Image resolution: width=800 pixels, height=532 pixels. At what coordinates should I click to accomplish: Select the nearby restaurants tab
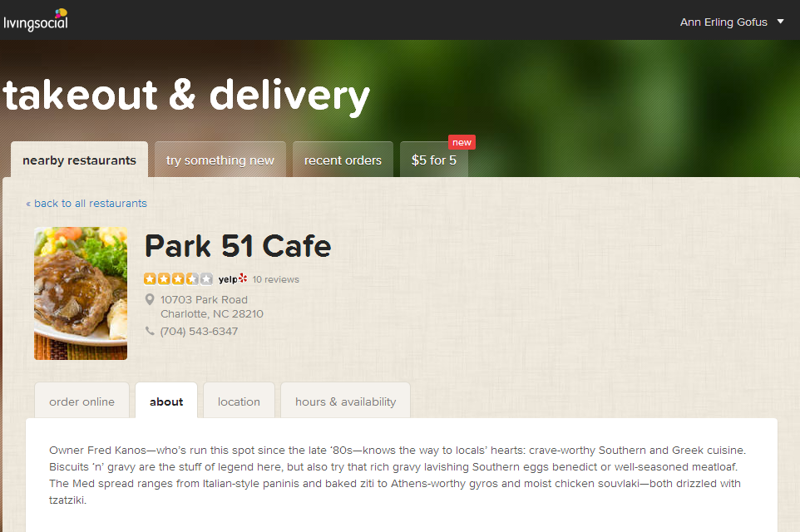tap(80, 160)
